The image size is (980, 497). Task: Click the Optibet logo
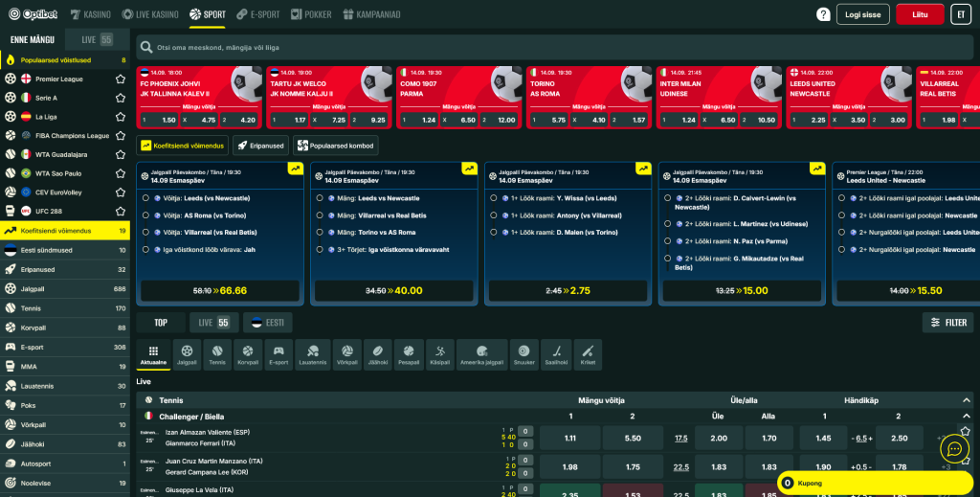pos(33,13)
